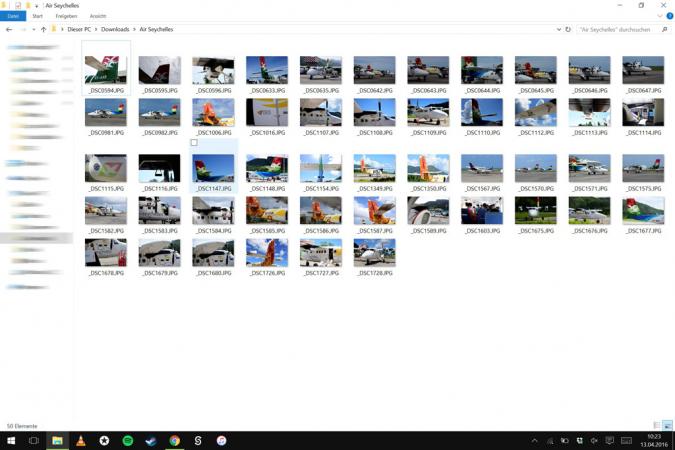
Task: Click the file name _DSC0982.JPG
Action: [160, 133]
